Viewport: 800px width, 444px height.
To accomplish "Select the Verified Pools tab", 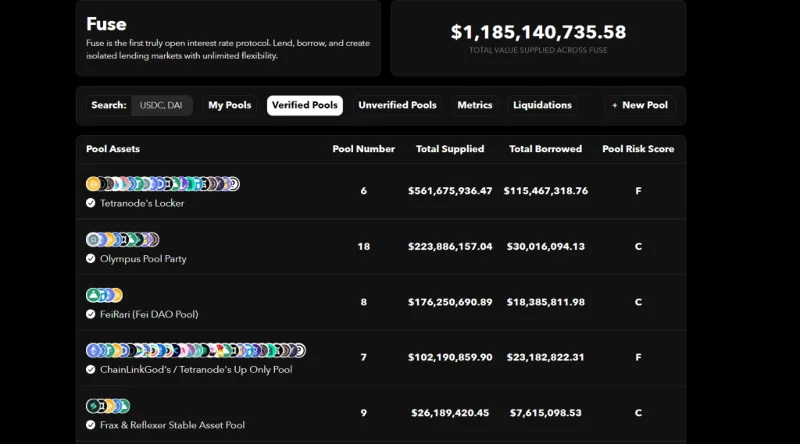I will [x=305, y=105].
